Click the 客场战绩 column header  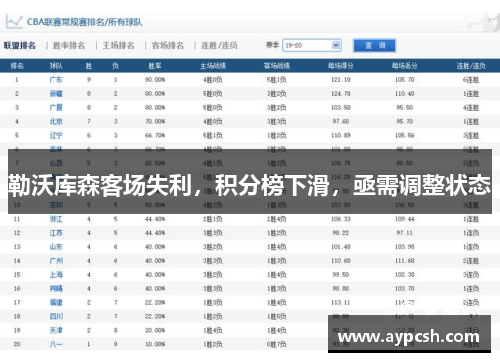tap(277, 66)
